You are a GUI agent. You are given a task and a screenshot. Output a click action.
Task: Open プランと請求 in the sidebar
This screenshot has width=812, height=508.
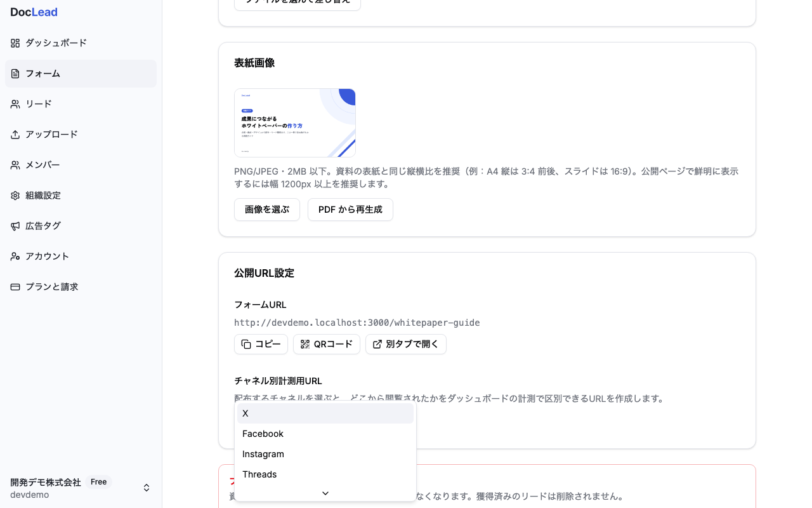(x=81, y=287)
